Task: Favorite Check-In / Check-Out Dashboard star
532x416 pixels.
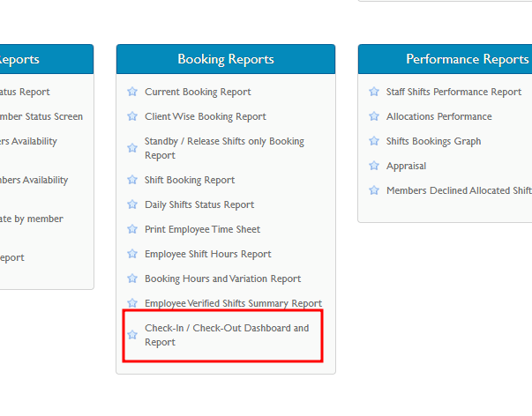Action: coord(132,335)
